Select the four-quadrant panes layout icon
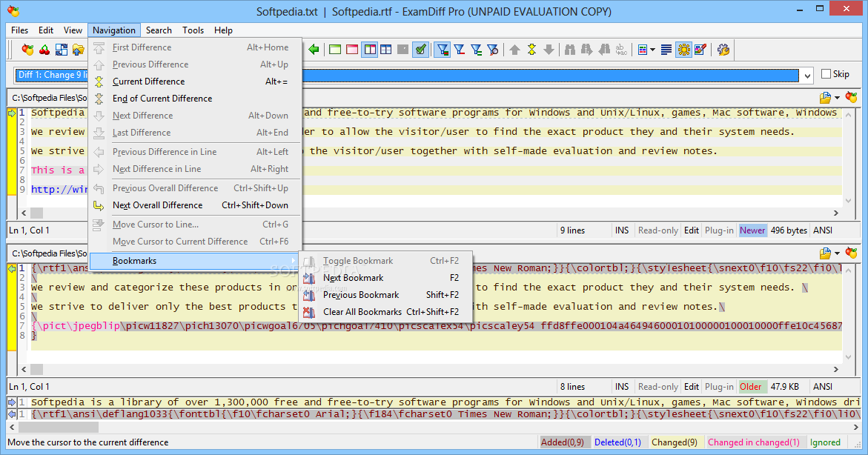Image resolution: width=868 pixels, height=455 pixels. (386, 50)
